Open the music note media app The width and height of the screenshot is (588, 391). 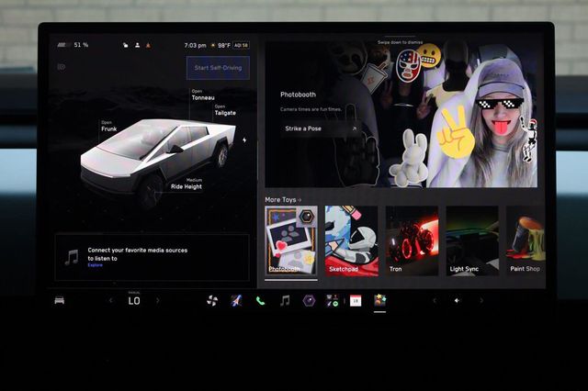285,300
